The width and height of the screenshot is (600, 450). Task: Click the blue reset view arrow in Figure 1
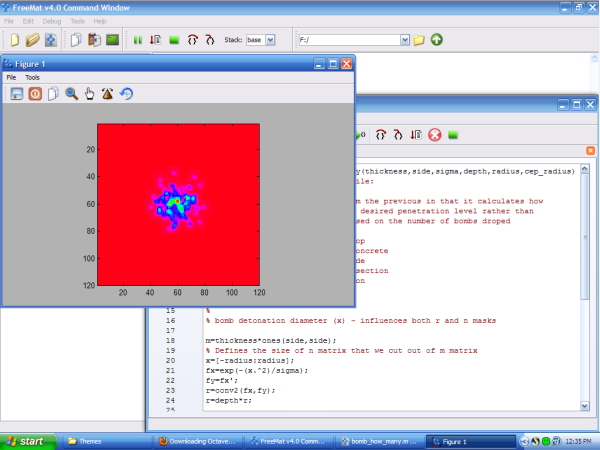tap(126, 94)
